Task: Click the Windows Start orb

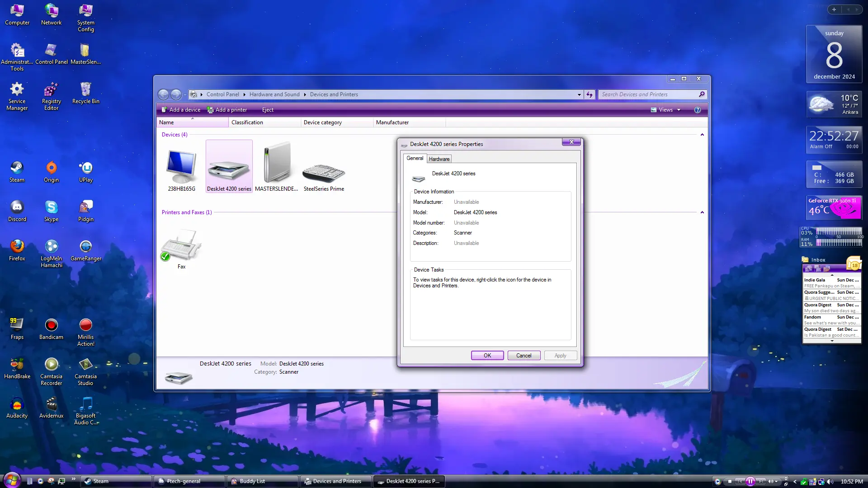Action: pyautogui.click(x=12, y=480)
